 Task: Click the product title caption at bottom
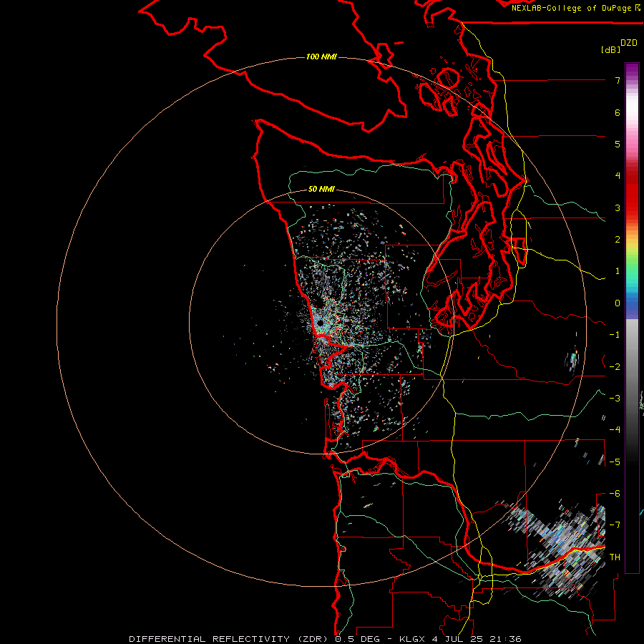pos(325,639)
